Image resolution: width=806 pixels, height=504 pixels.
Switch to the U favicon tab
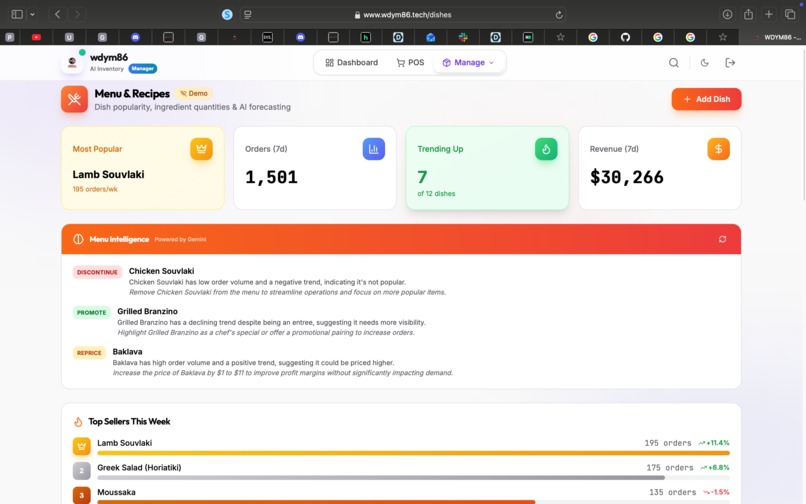69,37
